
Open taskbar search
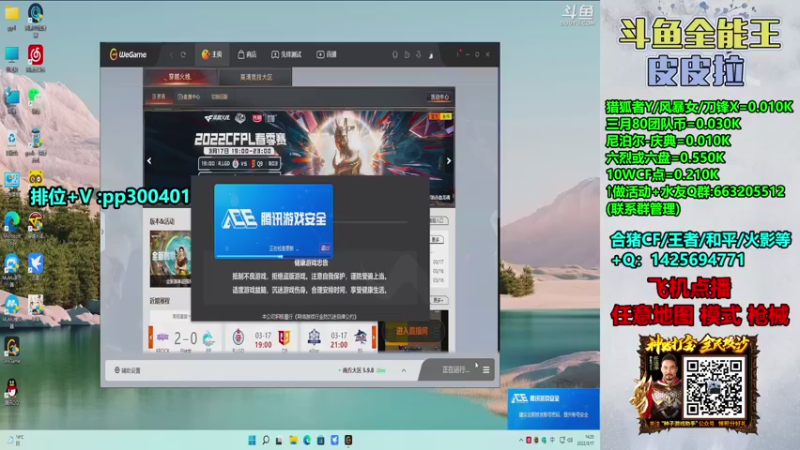coord(266,440)
